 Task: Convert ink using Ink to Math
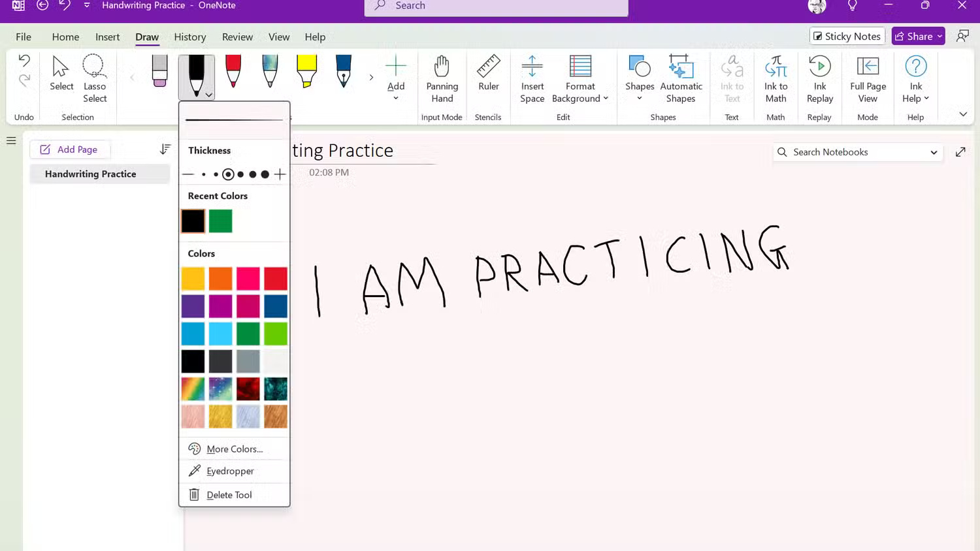click(776, 77)
